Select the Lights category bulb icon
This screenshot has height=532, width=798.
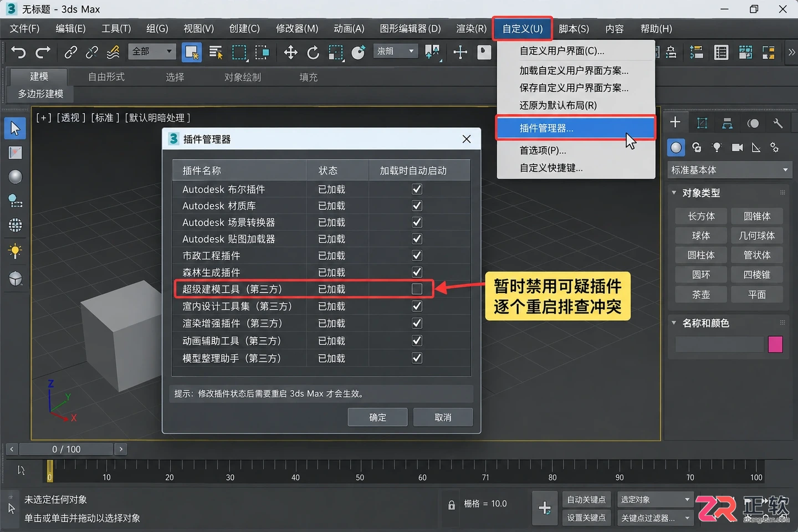click(x=717, y=147)
